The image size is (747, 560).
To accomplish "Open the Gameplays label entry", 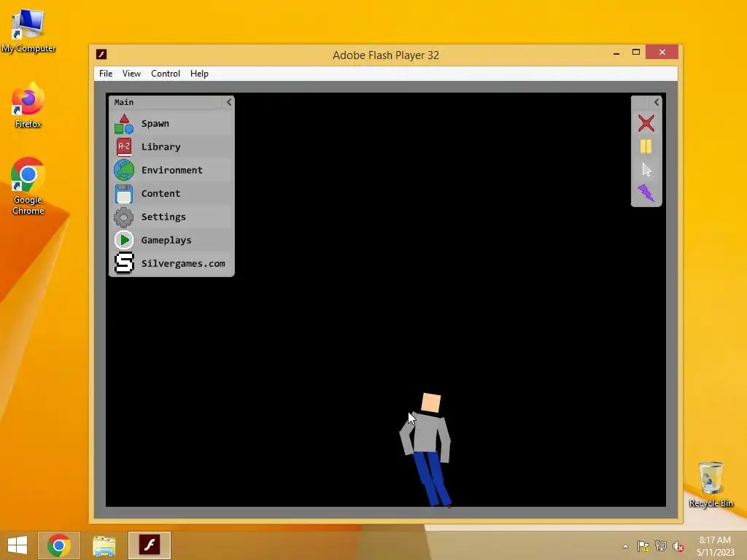I will (166, 240).
